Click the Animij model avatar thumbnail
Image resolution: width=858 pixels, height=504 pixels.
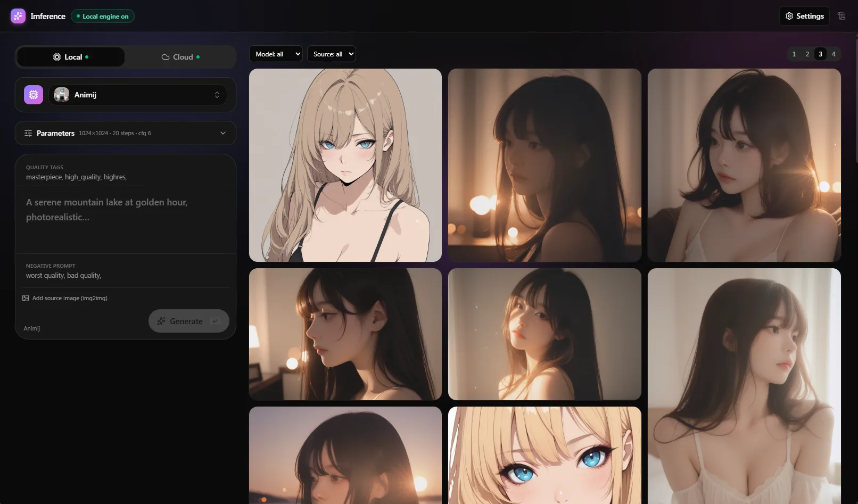[x=62, y=95]
